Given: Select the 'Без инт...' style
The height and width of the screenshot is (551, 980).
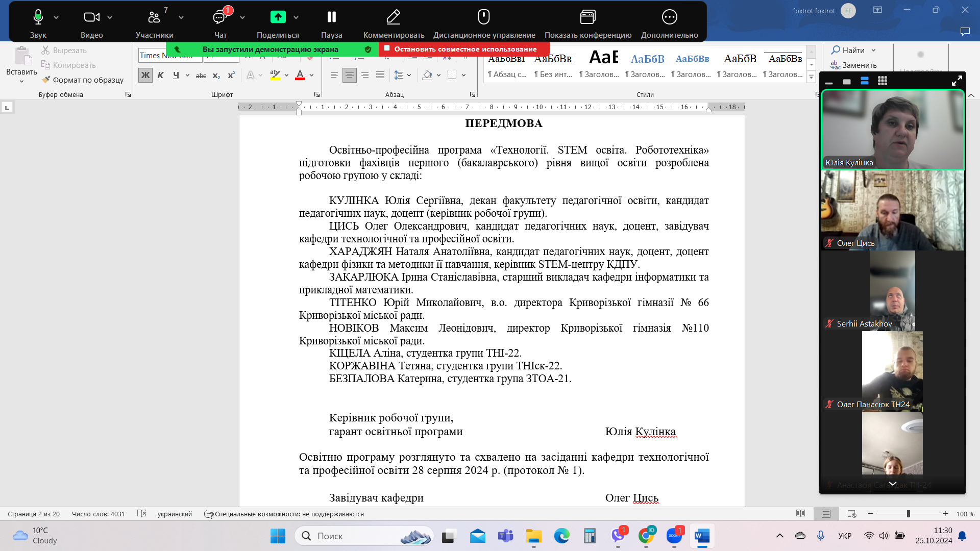Looking at the screenshot, I should pyautogui.click(x=553, y=65).
